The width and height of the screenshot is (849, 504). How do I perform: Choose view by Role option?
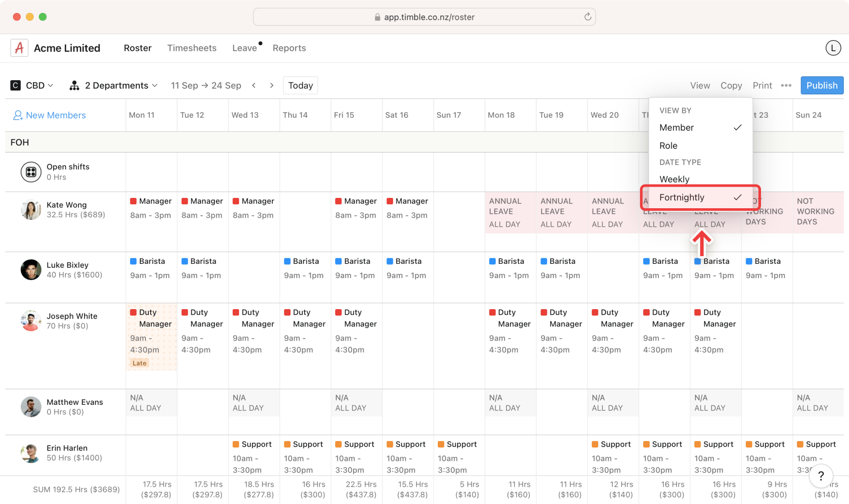click(x=668, y=146)
